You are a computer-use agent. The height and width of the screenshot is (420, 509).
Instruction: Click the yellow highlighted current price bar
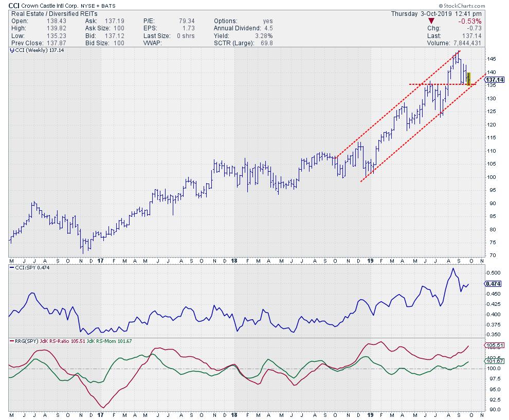tap(468, 79)
